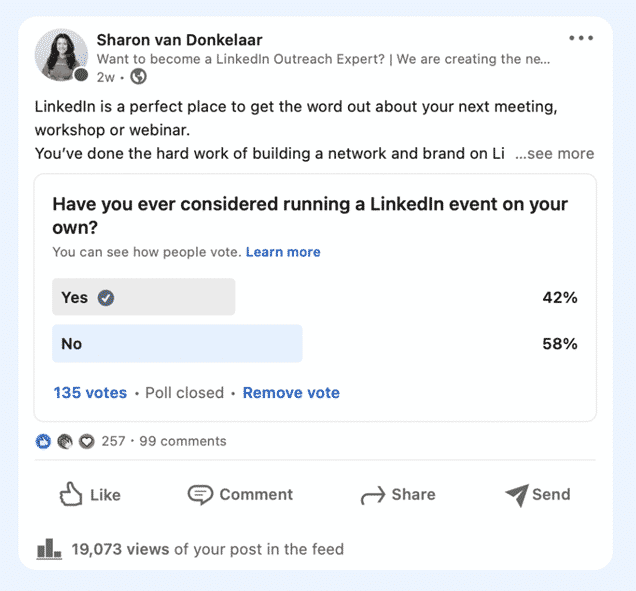Expand post text with see more
Image resolution: width=636 pixels, height=591 pixels.
[x=554, y=154]
